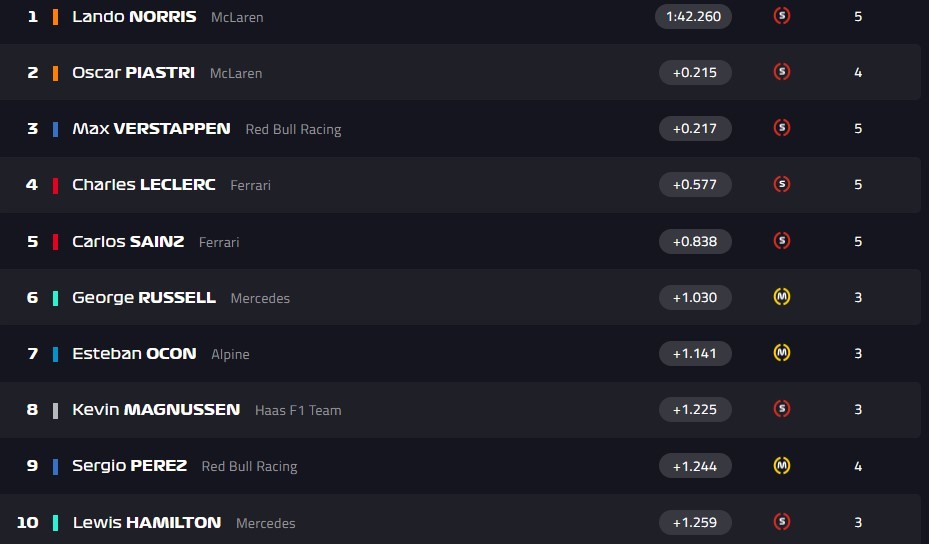
Task: Select the Haas F1 Team label
Action: tap(298, 410)
